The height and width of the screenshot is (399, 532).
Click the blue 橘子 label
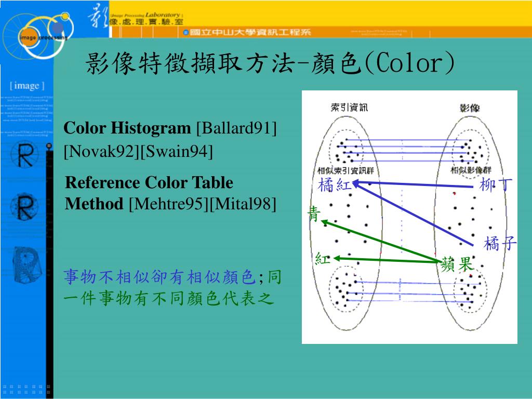[x=500, y=244]
